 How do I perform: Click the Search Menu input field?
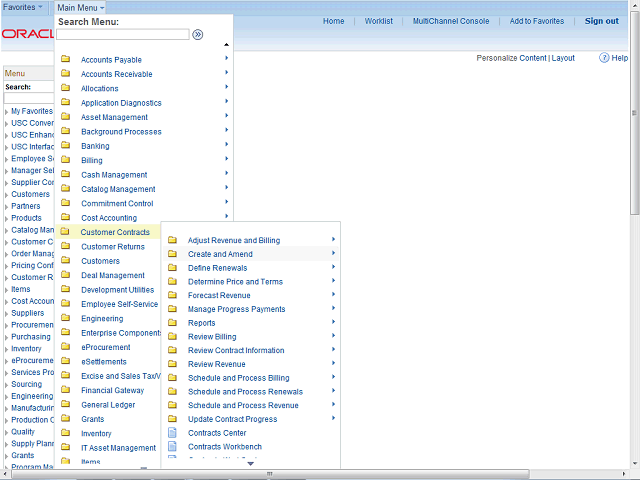[122, 34]
